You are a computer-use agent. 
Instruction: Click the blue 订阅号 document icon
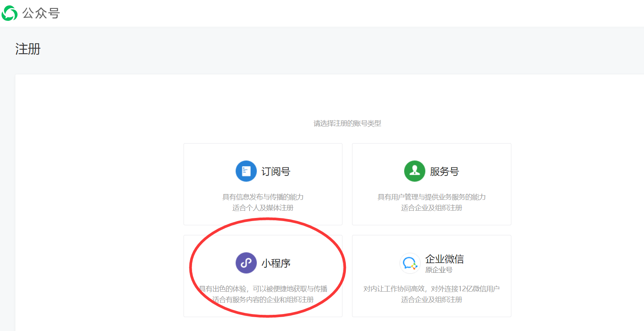[x=246, y=171]
